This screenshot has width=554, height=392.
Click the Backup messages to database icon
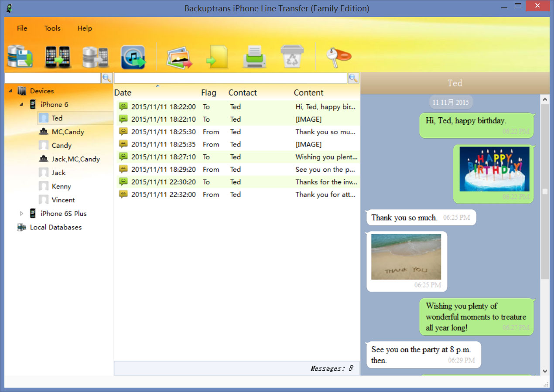(20, 57)
